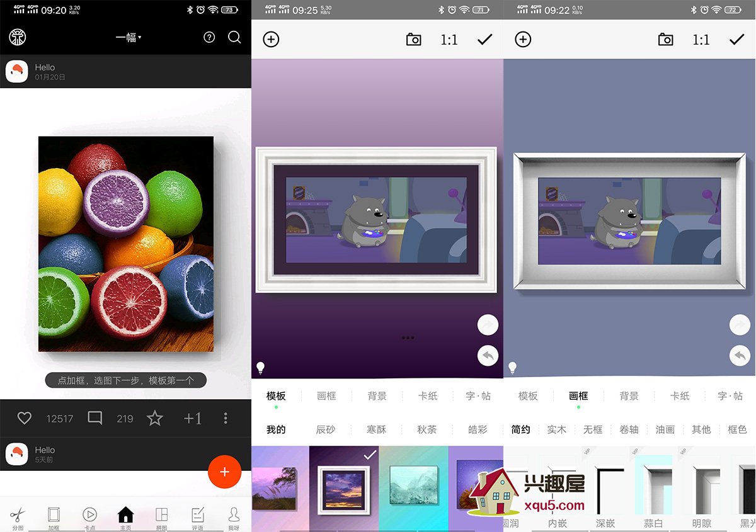Image resolution: width=756 pixels, height=532 pixels.
Task: Tap the add-image plus icon on frame screen
Action: [523, 39]
